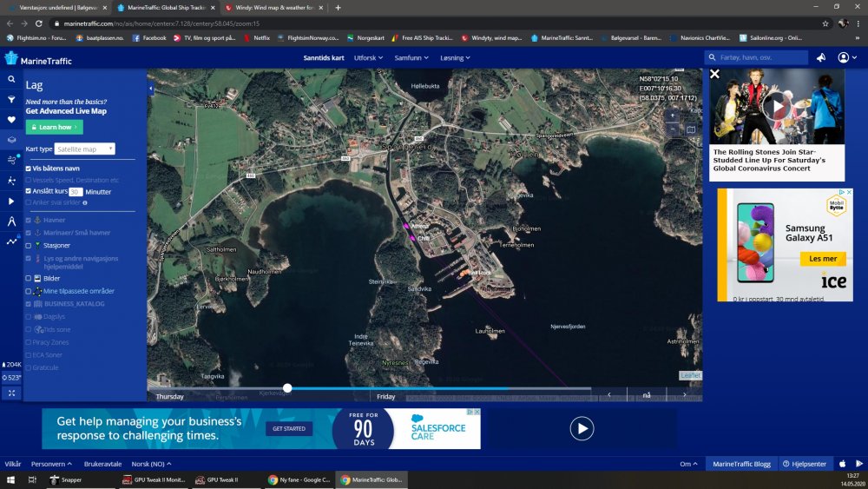868x489 pixels.
Task: Bookmark this page with star icon
Action: click(x=825, y=23)
